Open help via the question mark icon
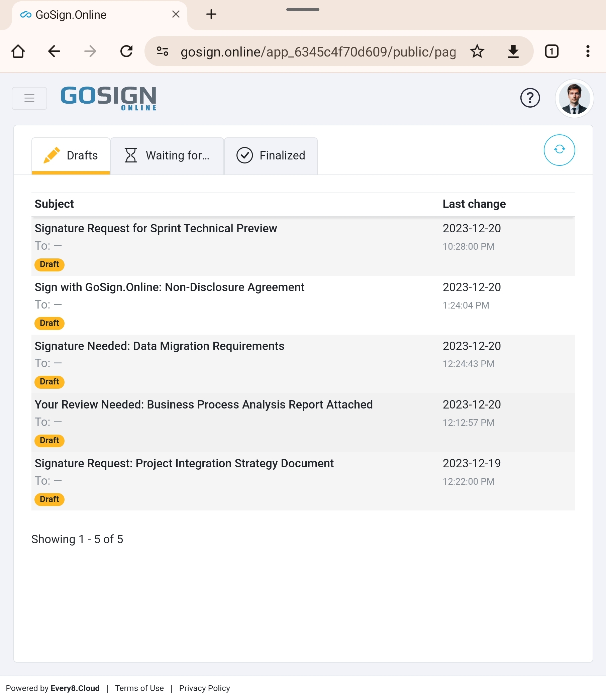The width and height of the screenshot is (606, 700). coord(530,98)
